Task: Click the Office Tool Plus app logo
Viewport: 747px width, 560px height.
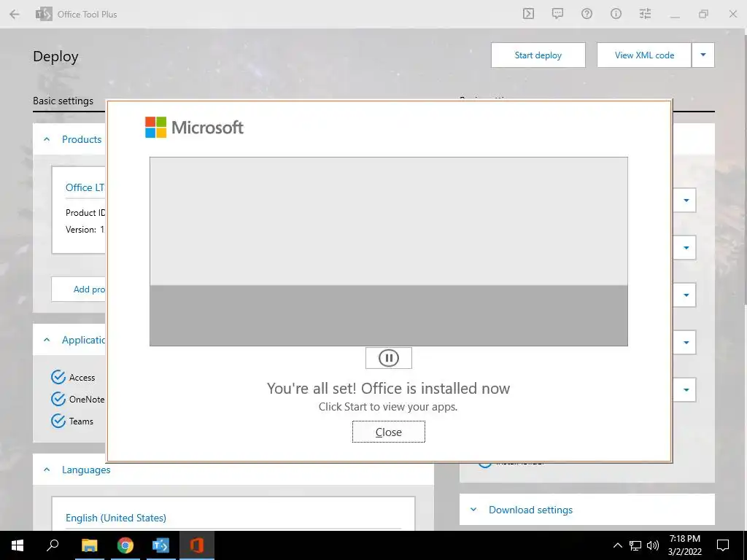Action: tap(44, 15)
